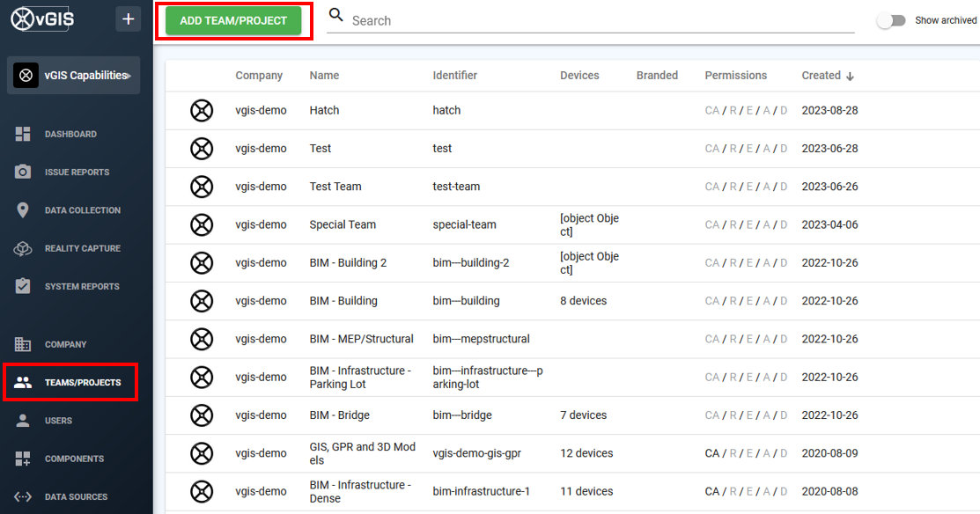Click the Company building icon in the sidebar
980x514 pixels.
pyautogui.click(x=23, y=344)
